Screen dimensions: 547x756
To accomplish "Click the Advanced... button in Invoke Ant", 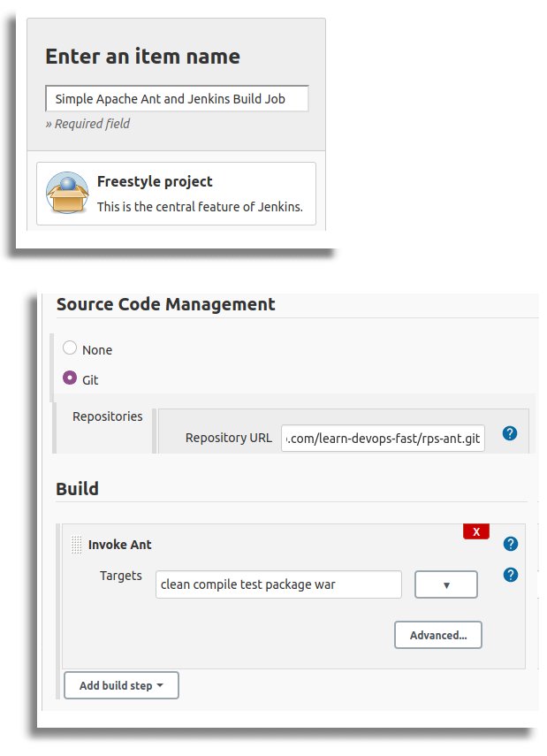I will tap(437, 635).
